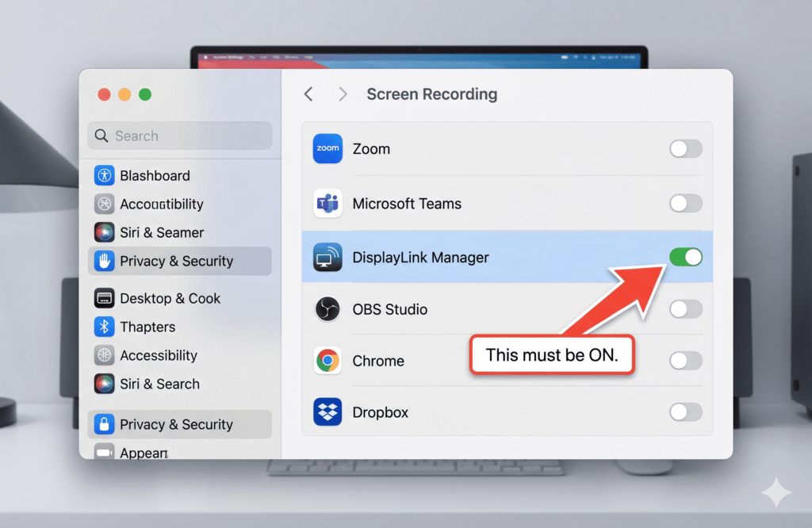Open Thapters Bluetooth icon in sidebar
812x528 pixels.
[x=104, y=327]
